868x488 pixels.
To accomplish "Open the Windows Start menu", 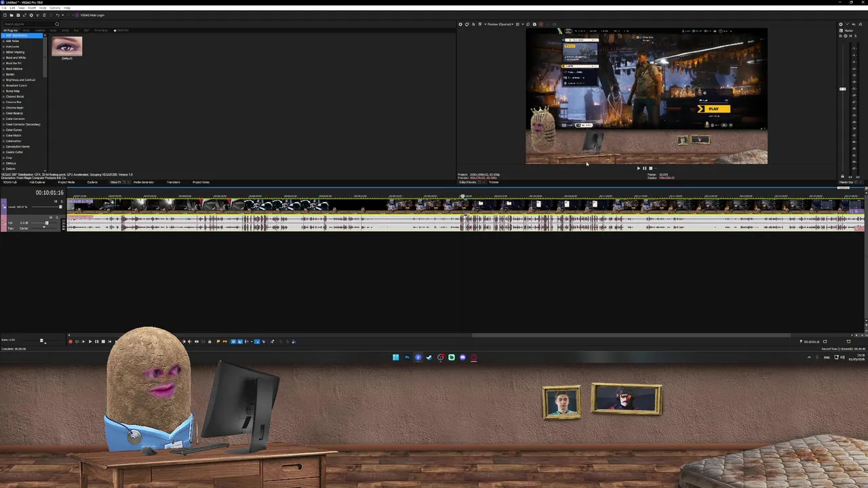I will tap(395, 357).
